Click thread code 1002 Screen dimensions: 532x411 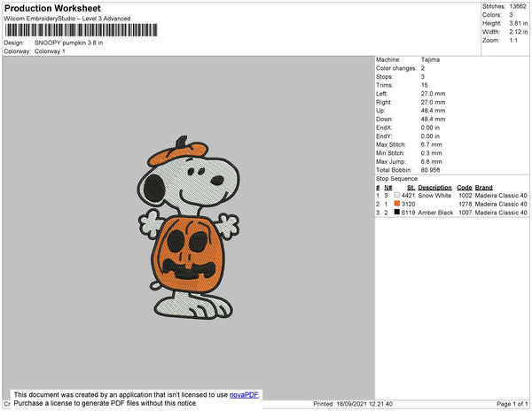coord(465,196)
